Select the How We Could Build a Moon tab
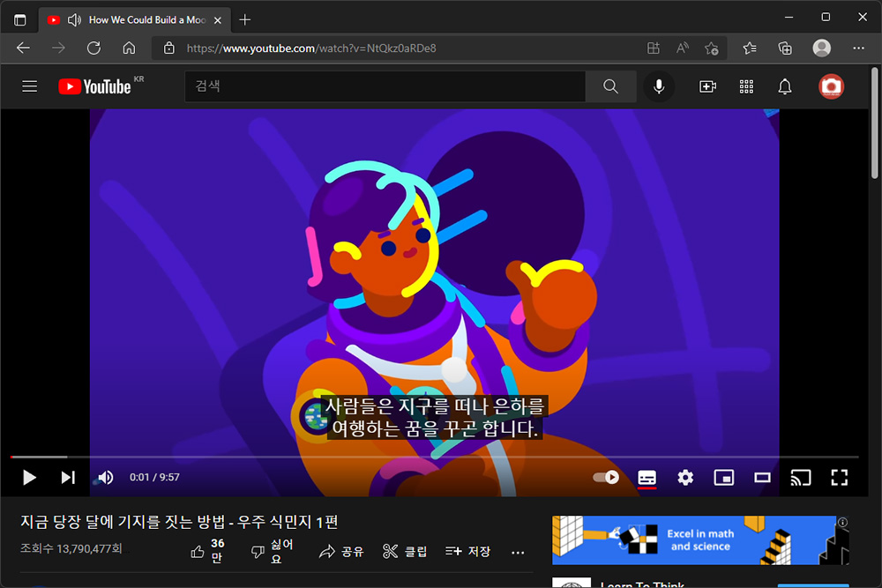 tap(147, 19)
